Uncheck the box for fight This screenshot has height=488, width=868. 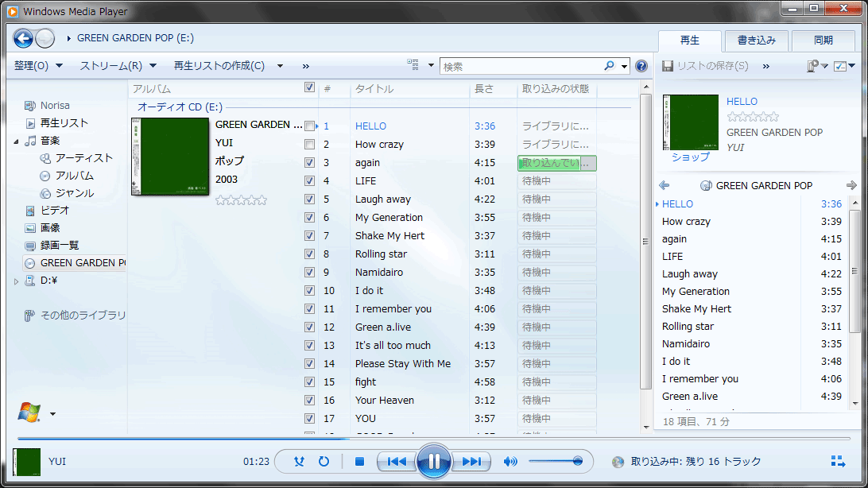point(309,381)
